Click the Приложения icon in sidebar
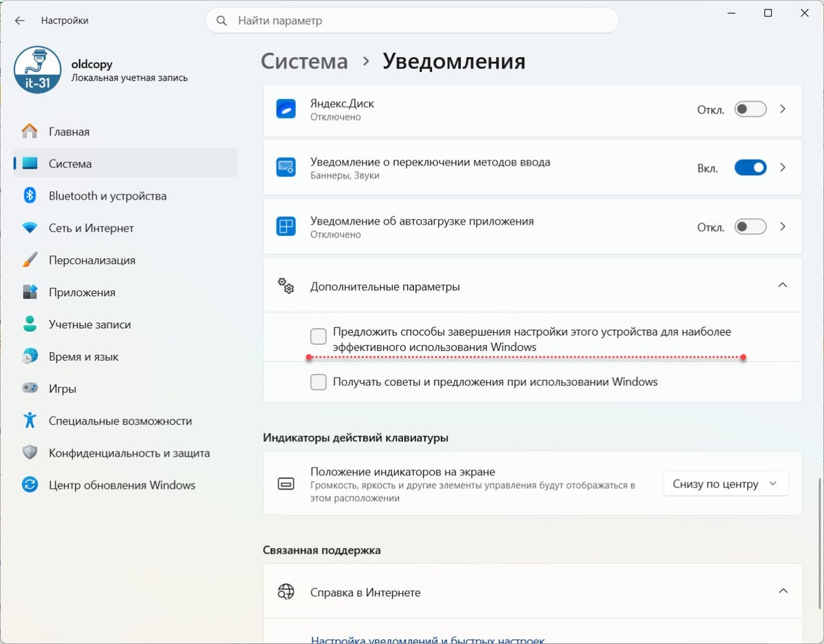The image size is (824, 644). (x=30, y=292)
